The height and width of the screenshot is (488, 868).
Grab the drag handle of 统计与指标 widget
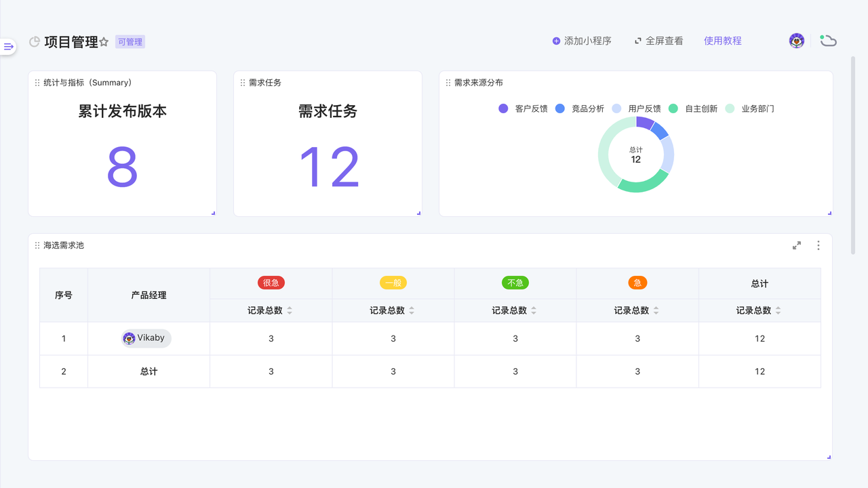point(37,83)
